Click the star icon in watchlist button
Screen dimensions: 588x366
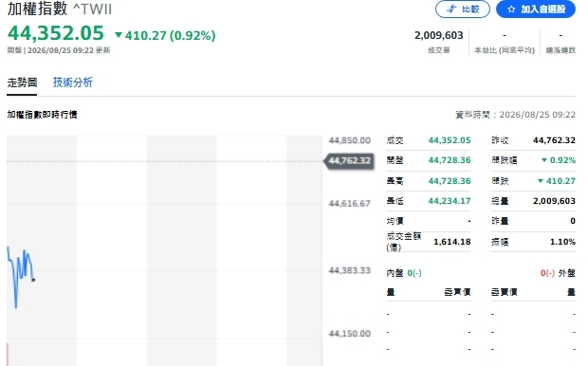point(511,9)
